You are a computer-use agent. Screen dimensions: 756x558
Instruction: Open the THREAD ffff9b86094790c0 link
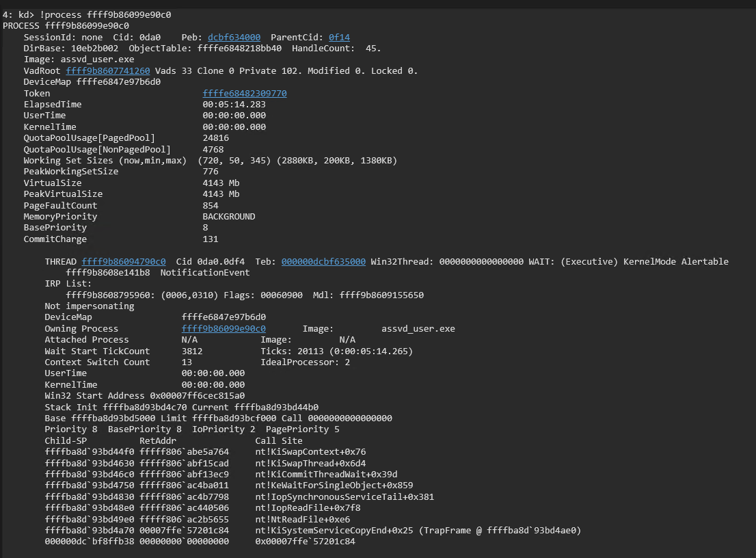pos(123,261)
